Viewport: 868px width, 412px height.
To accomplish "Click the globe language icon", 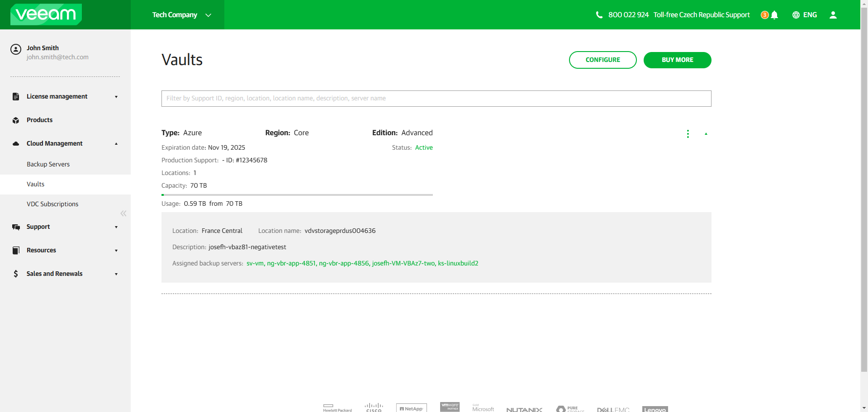I will pyautogui.click(x=796, y=15).
